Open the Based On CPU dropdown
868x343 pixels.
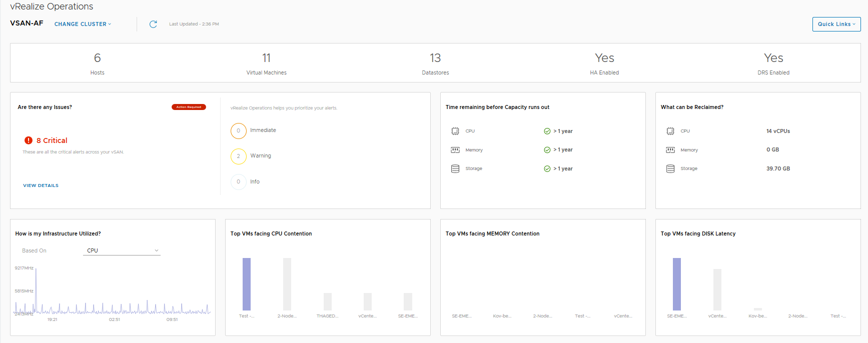point(122,250)
